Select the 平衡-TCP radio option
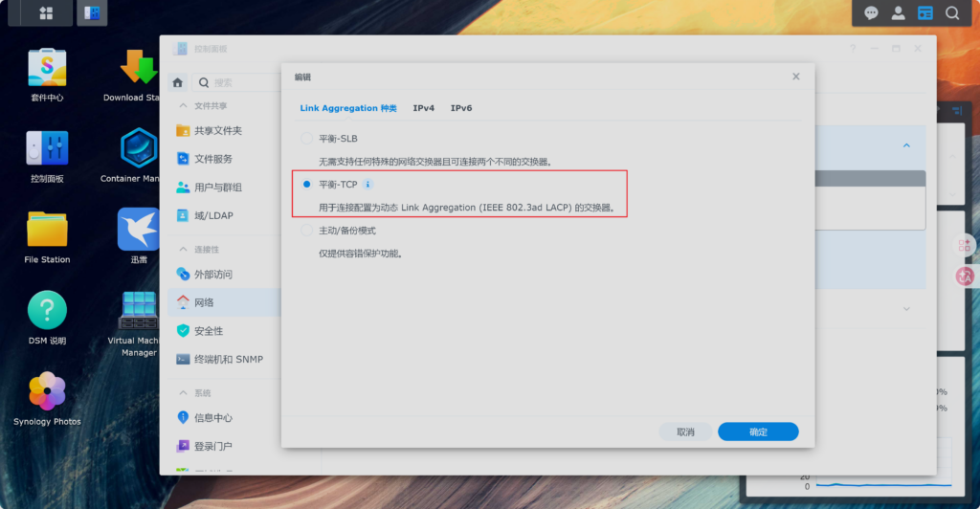Screen dimensions: 980x509 pyautogui.click(x=307, y=185)
